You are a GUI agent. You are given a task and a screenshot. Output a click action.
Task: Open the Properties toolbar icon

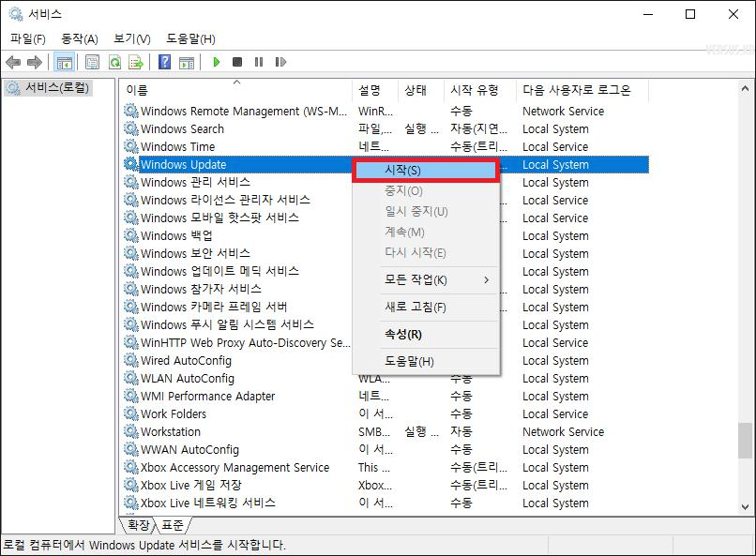pos(92,62)
